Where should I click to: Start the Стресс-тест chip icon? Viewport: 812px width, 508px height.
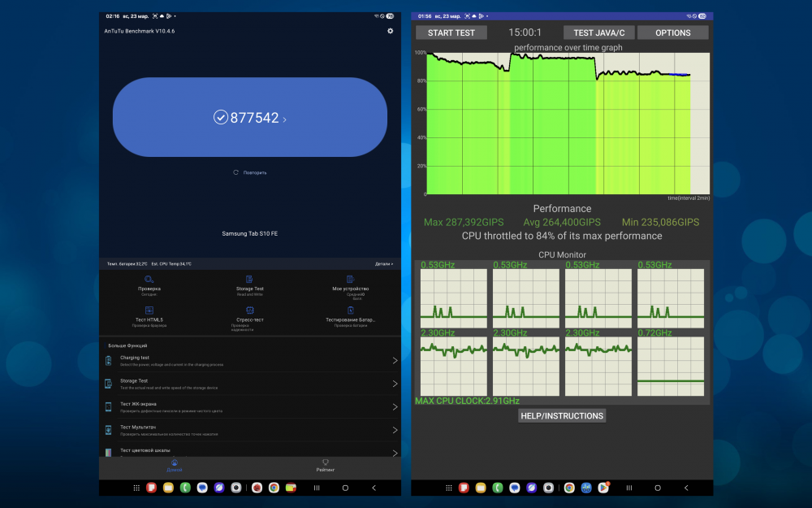250,310
